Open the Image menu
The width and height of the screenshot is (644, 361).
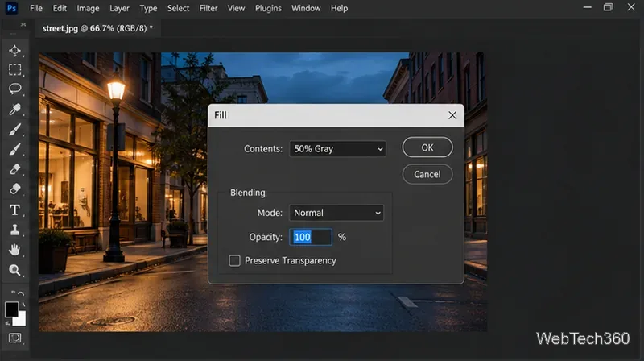pyautogui.click(x=88, y=8)
